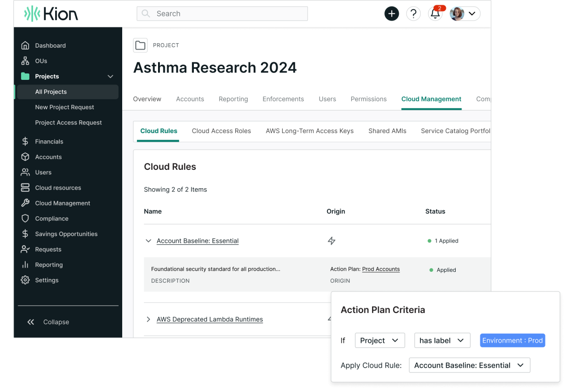Select the Cloud Management wrench icon

(x=26, y=203)
